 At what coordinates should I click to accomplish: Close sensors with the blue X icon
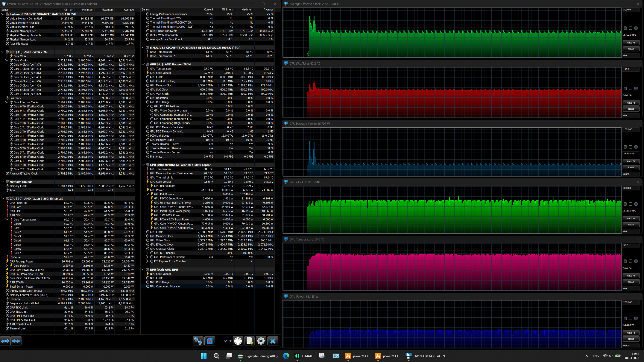point(273,341)
